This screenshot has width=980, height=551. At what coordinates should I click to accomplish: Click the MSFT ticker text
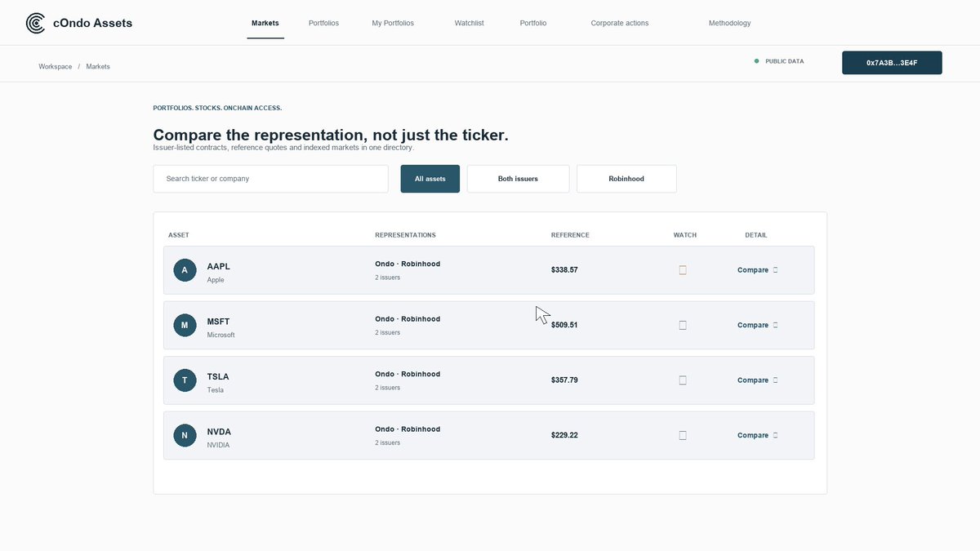[x=219, y=322]
